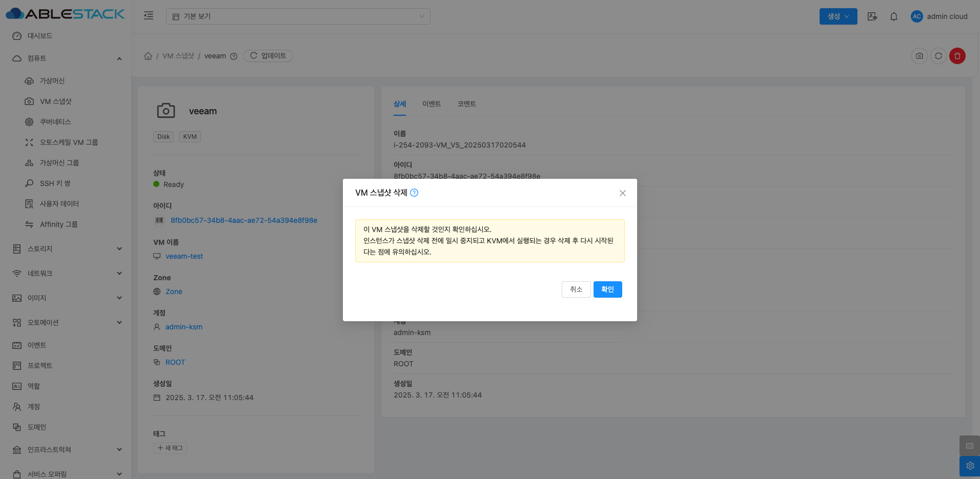Screen dimensions: 980x479
Task: Click the camera snapshot icon in toolbar
Action: 919,56
